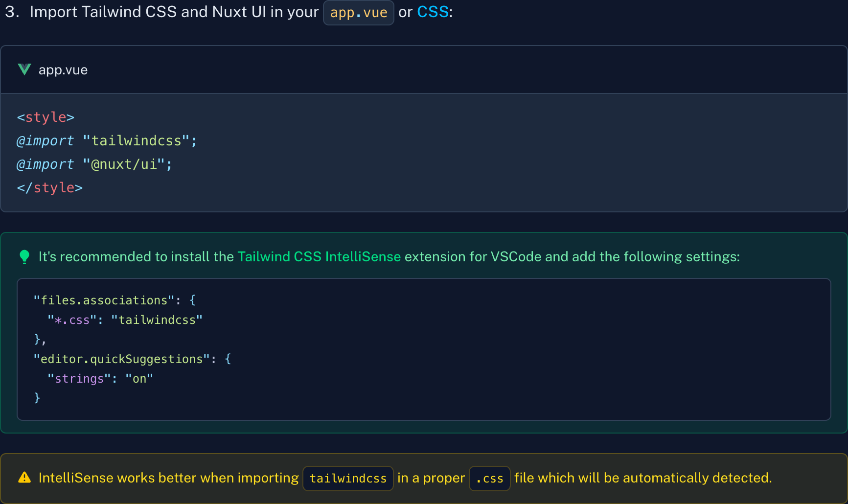Click the @import "@nuxt/ui" code line

[94, 164]
